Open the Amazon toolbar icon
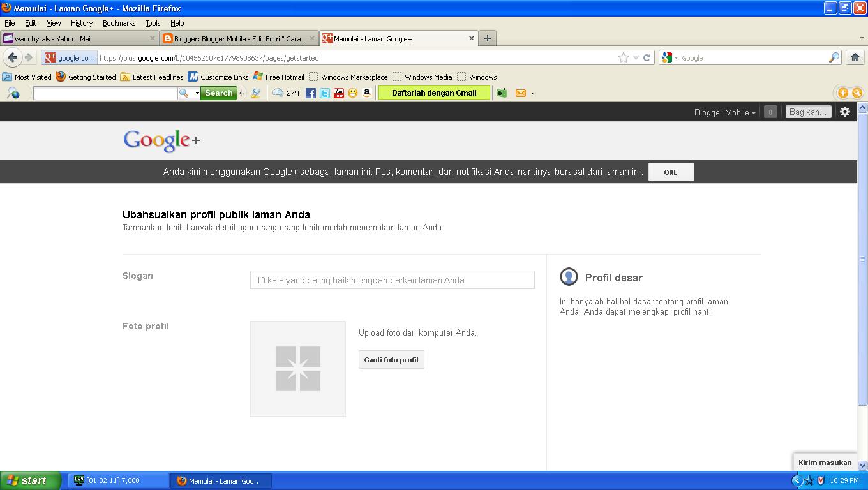Screen dimensions: 868x490 tap(367, 93)
